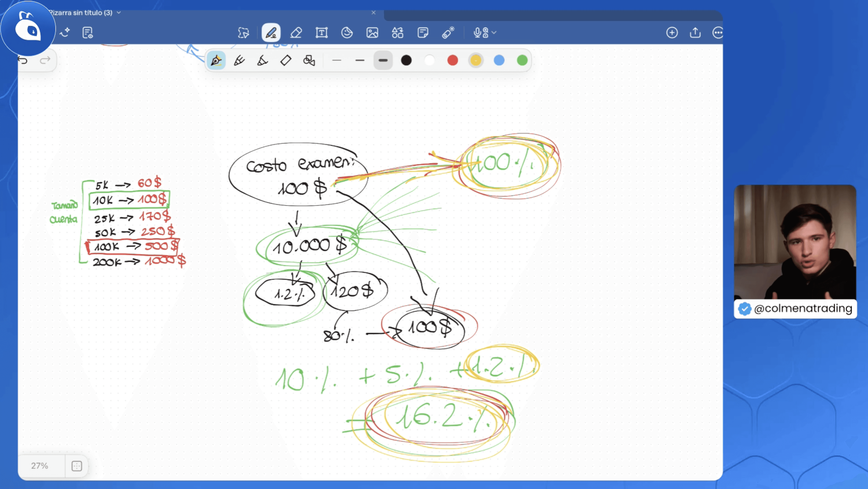This screenshot has height=489, width=868.
Task: Select the fountain pen style
Action: tap(216, 61)
